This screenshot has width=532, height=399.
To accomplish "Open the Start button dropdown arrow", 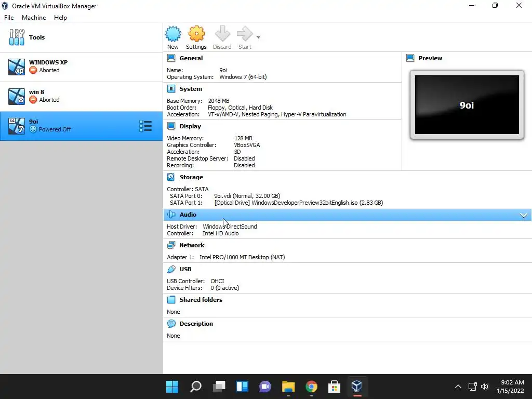I will pyautogui.click(x=259, y=37).
